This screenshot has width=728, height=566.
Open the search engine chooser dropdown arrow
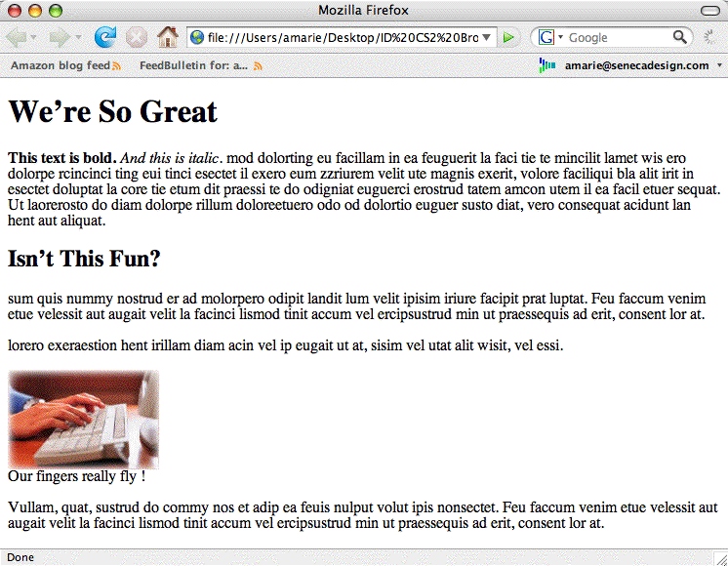click(x=560, y=37)
